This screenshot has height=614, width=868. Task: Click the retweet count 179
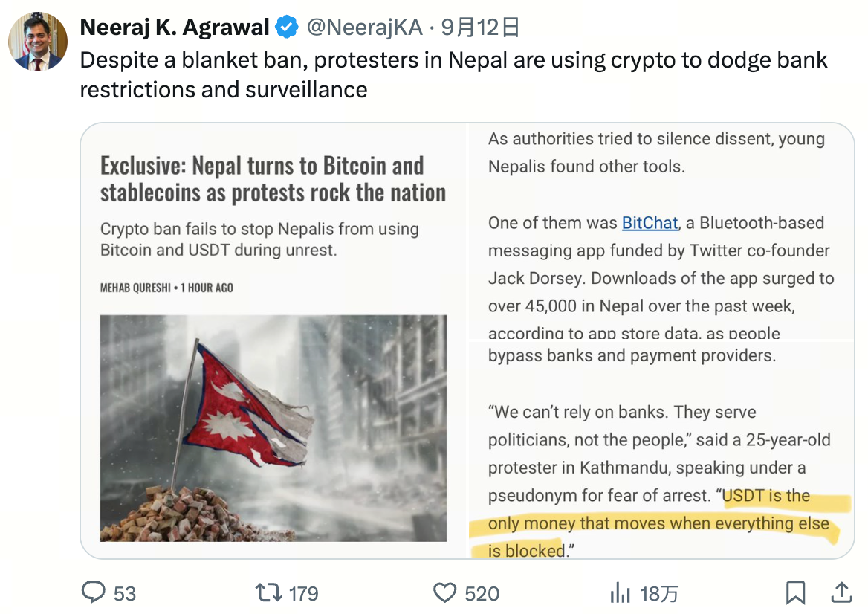(x=303, y=593)
